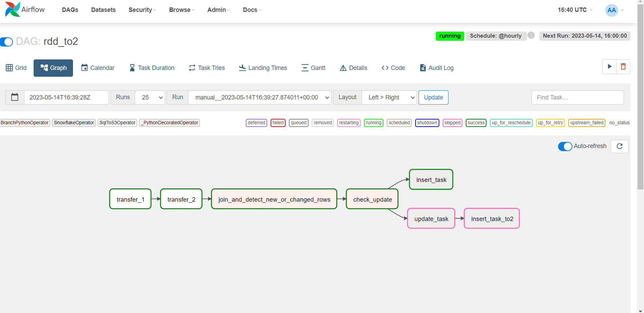Toggle the failed state filter
This screenshot has height=313, width=644.
coord(278,123)
